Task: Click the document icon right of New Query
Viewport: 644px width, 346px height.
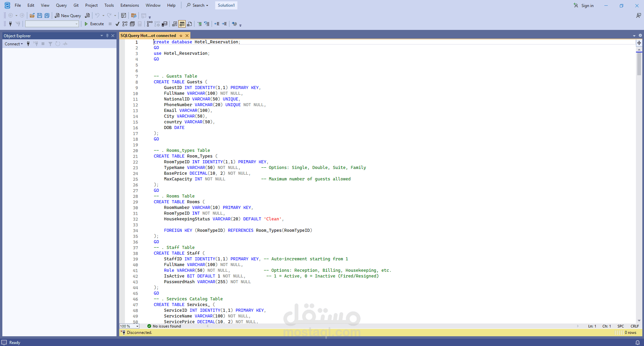Action: [87, 15]
